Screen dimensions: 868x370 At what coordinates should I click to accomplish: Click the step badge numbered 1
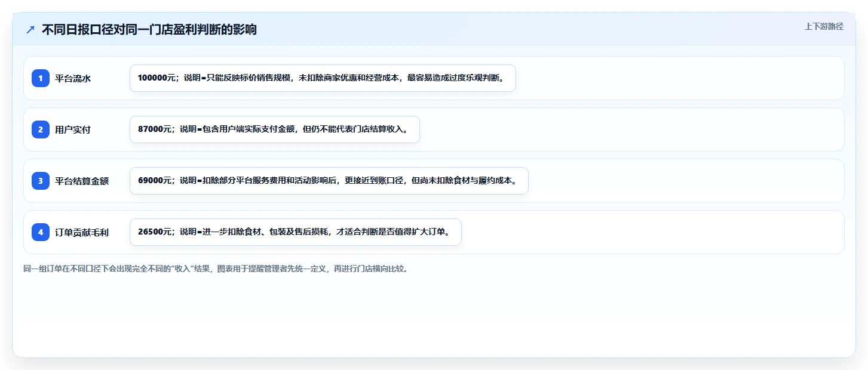(x=41, y=78)
